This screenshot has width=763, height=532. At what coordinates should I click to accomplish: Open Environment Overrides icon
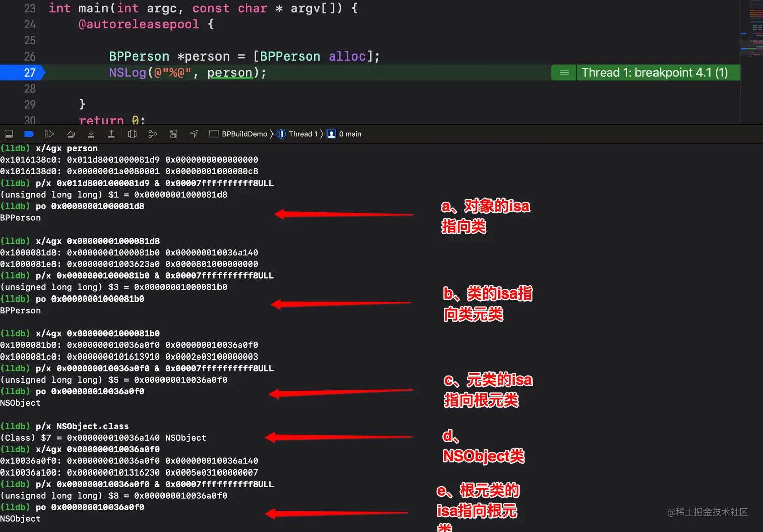(174, 134)
